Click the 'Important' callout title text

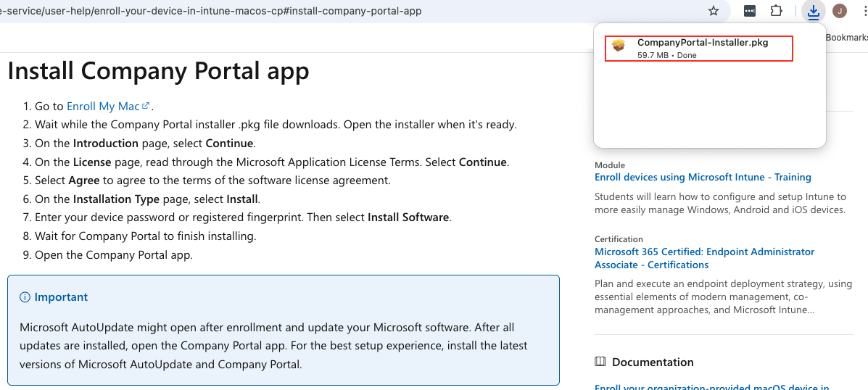[61, 297]
